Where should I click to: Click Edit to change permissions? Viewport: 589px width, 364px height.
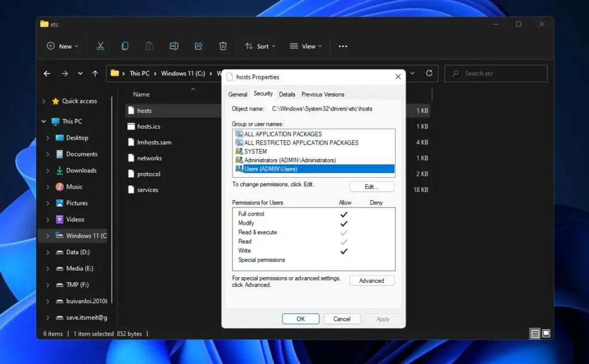pyautogui.click(x=372, y=186)
